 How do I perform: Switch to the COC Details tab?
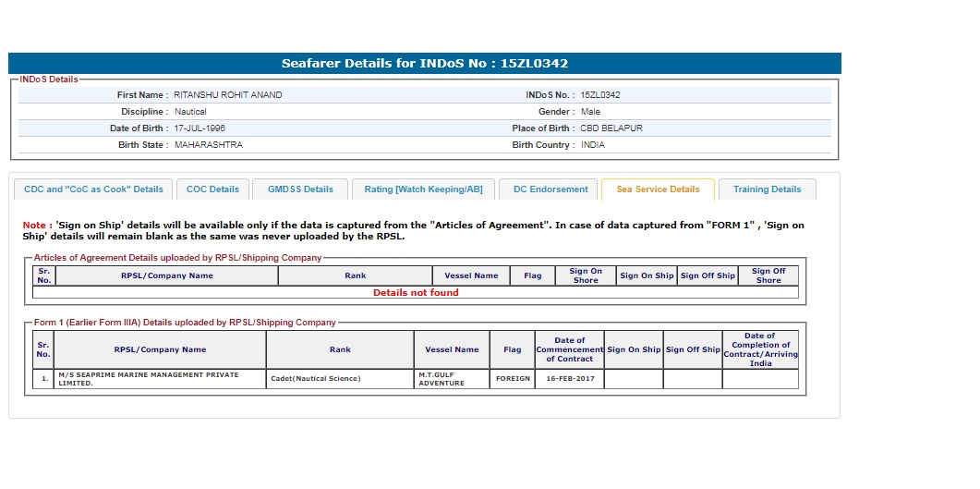click(212, 189)
